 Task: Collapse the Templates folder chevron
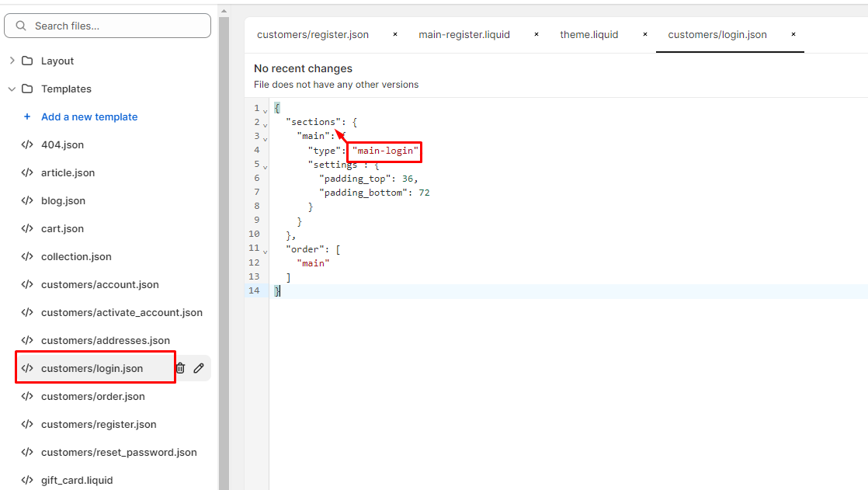coord(12,89)
